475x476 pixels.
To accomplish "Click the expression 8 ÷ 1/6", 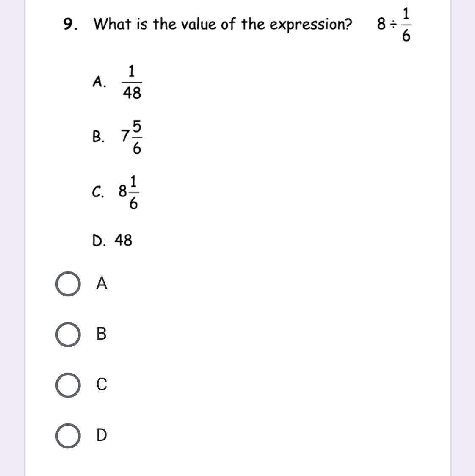I will tap(394, 24).
